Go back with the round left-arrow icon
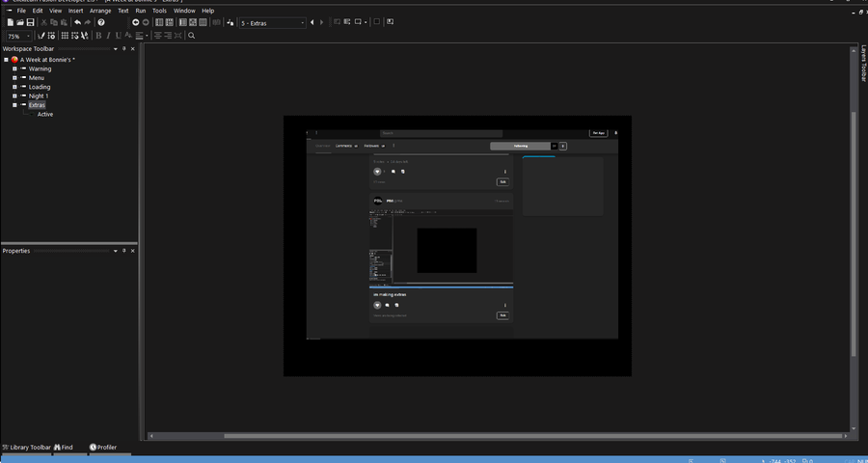The image size is (868, 463). coord(136,22)
